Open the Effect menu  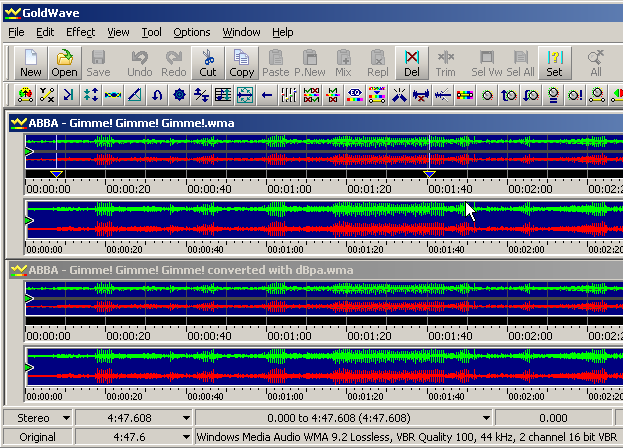click(80, 32)
